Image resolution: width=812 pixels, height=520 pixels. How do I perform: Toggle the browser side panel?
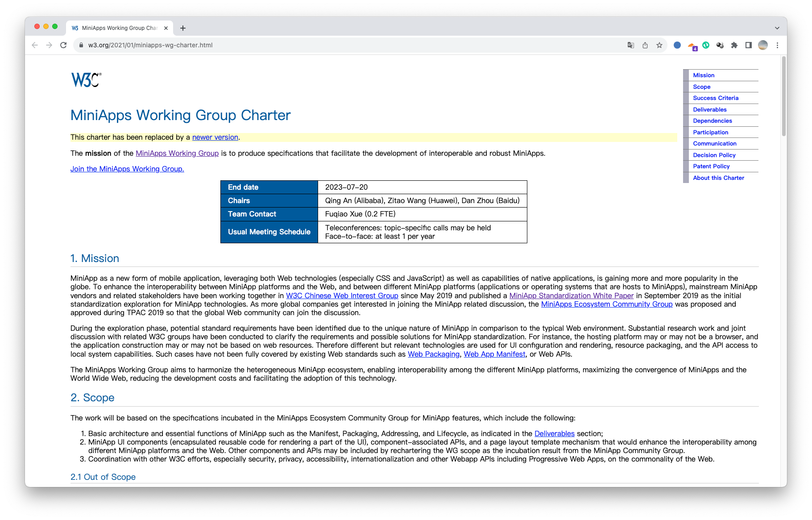point(749,45)
